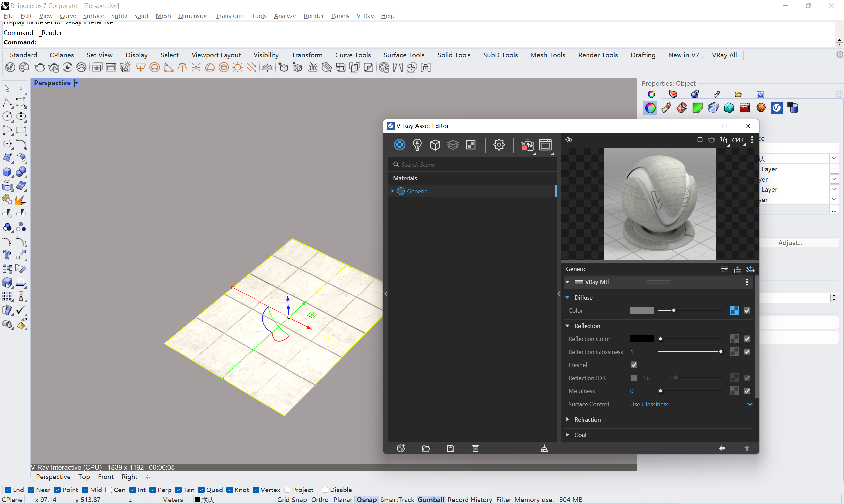Viewport: 844px width, 504px height.
Task: Toggle the Quad osnap checkbox
Action: pos(201,490)
